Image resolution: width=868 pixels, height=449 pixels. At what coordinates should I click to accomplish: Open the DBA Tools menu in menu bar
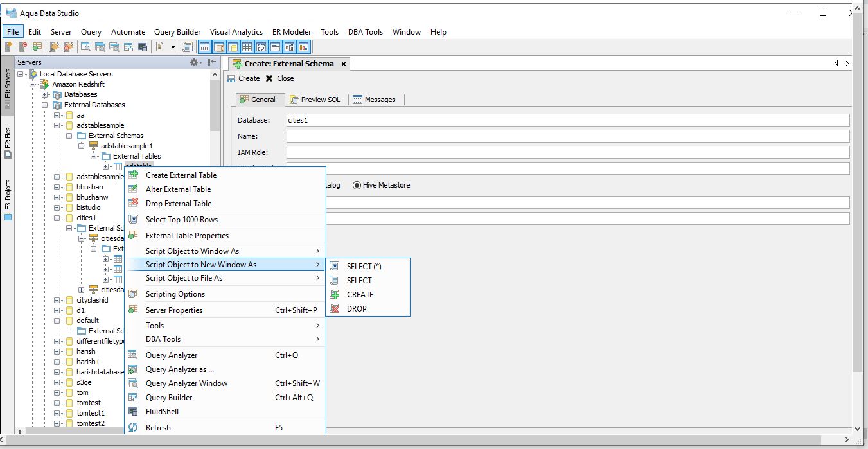(x=366, y=31)
